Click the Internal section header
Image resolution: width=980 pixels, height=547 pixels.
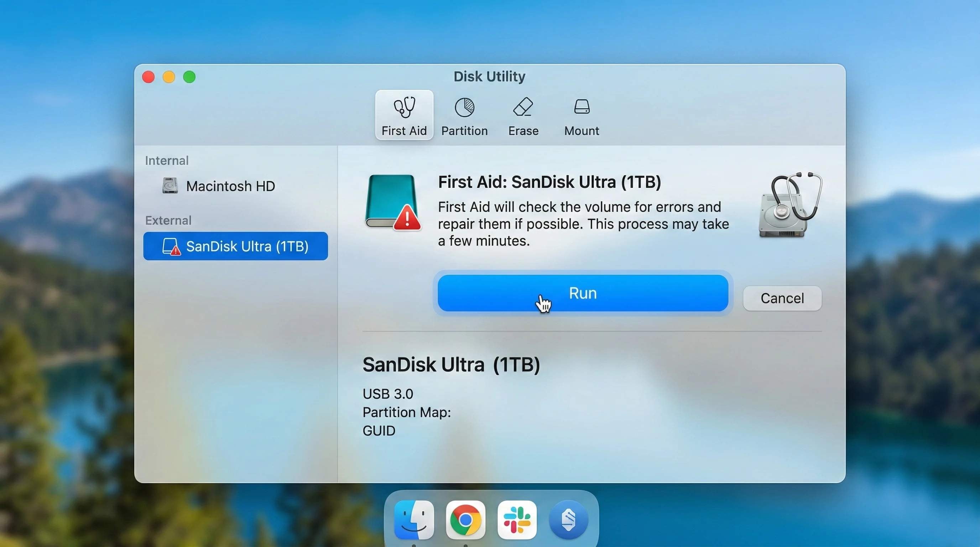[167, 161]
